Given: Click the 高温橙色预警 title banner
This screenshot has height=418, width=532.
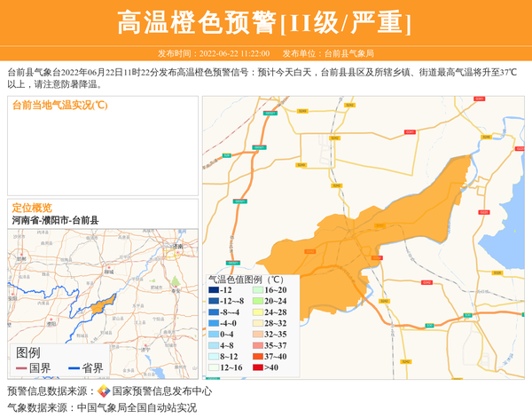Looking at the screenshot, I should pyautogui.click(x=265, y=22).
